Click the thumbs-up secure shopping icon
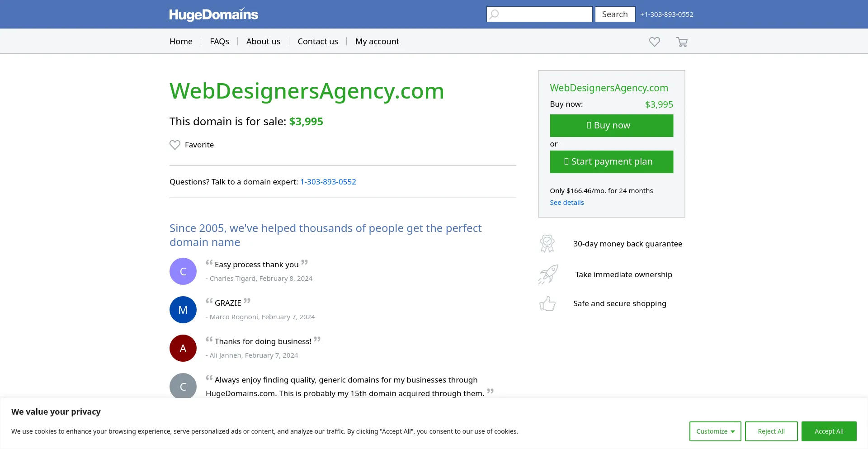The width and height of the screenshot is (868, 449). 547,303
